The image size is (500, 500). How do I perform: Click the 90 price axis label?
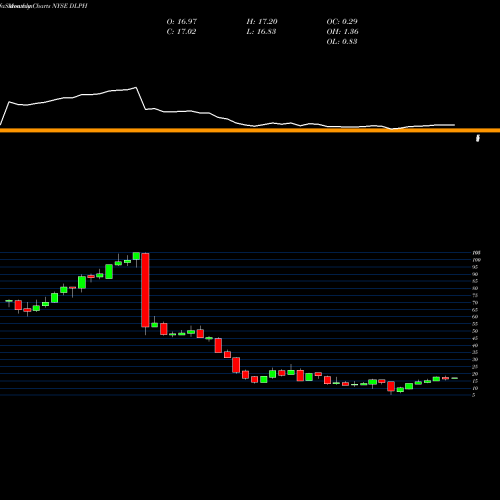[x=475, y=274]
